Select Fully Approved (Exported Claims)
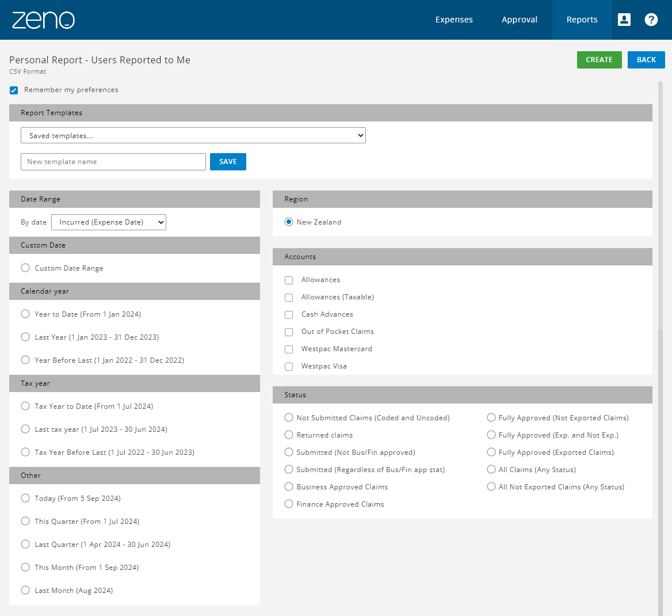Viewport: 672px width, 616px height. tap(491, 452)
